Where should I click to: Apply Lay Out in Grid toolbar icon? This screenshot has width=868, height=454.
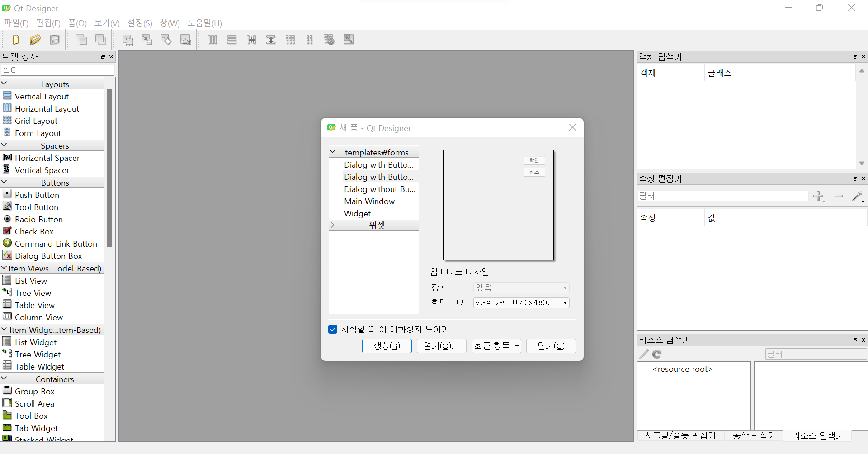coord(290,40)
